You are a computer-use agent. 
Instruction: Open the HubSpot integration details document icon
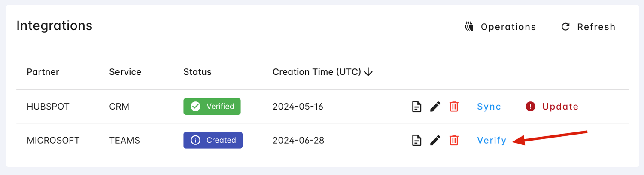coord(416,107)
